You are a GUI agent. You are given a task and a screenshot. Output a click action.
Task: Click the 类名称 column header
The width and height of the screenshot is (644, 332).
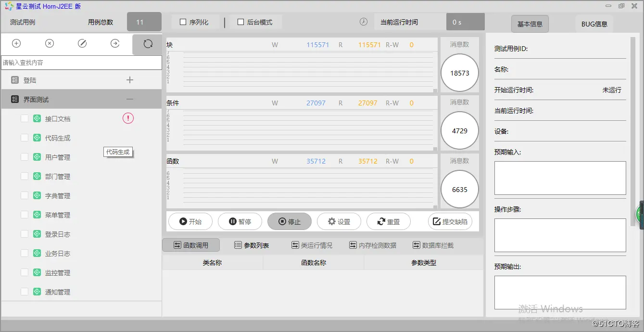[213, 263]
